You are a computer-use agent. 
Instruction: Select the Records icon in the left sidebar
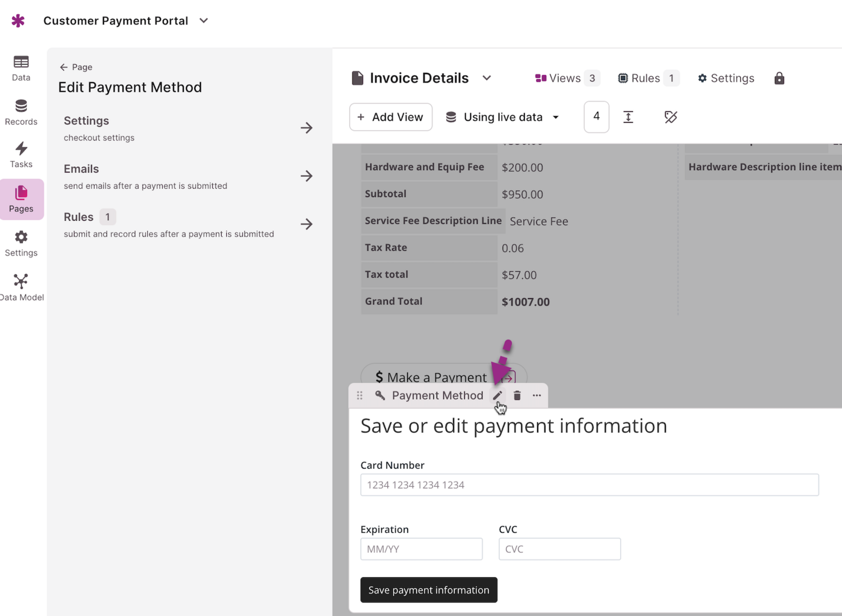[21, 111]
